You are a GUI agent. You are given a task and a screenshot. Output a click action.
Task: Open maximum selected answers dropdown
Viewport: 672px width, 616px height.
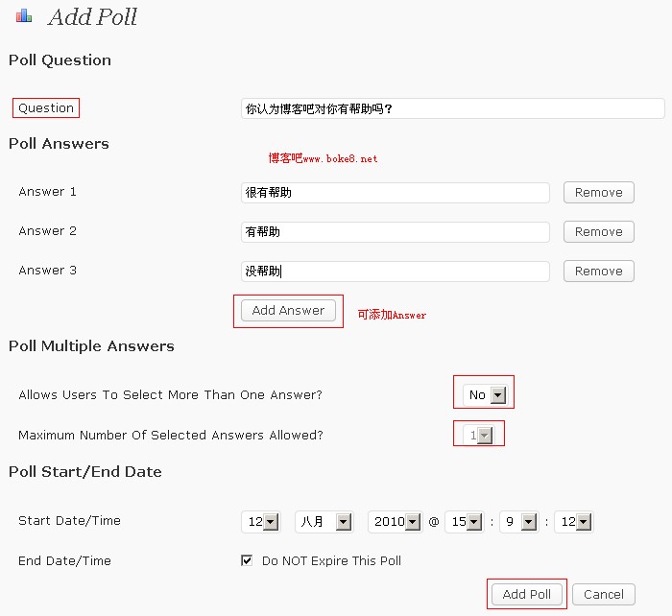click(x=479, y=436)
